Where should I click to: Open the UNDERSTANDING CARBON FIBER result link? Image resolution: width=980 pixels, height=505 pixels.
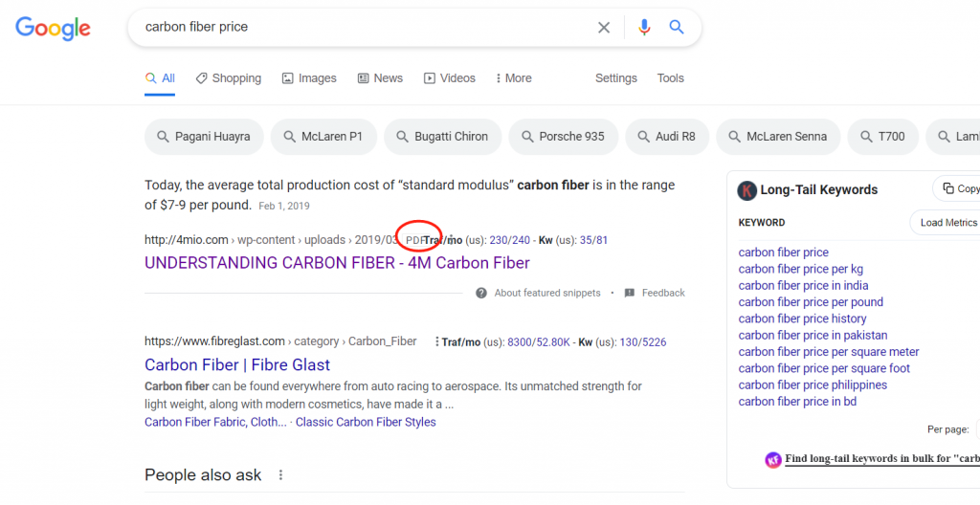point(337,263)
